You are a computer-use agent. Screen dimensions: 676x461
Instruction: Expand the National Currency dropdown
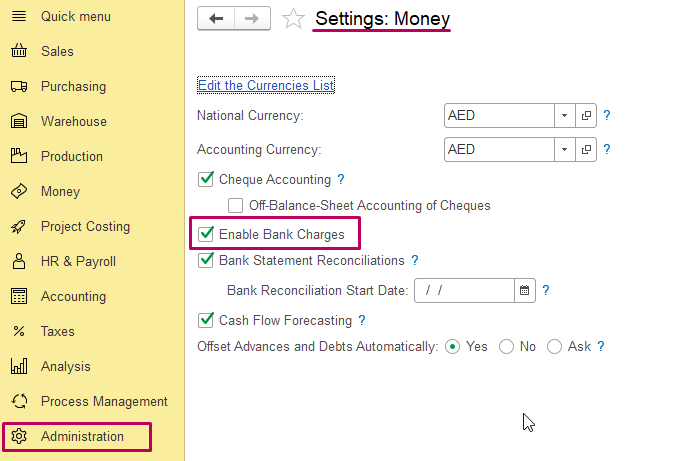point(564,116)
